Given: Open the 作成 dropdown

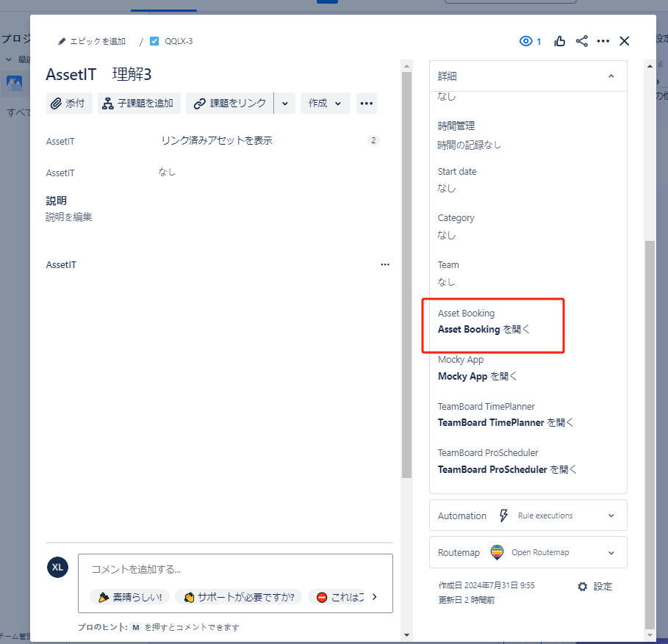Looking at the screenshot, I should [x=325, y=104].
